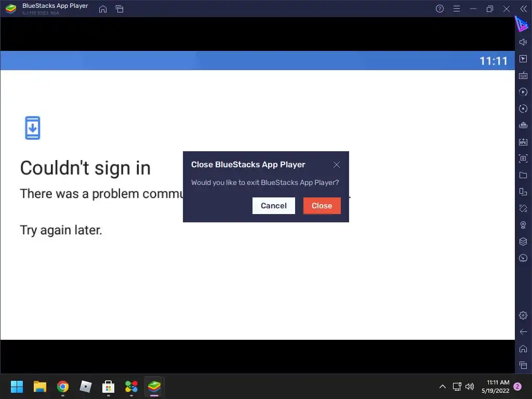Click the BlueStacks taskbar icon
This screenshot has height=399, width=532.
154,387
